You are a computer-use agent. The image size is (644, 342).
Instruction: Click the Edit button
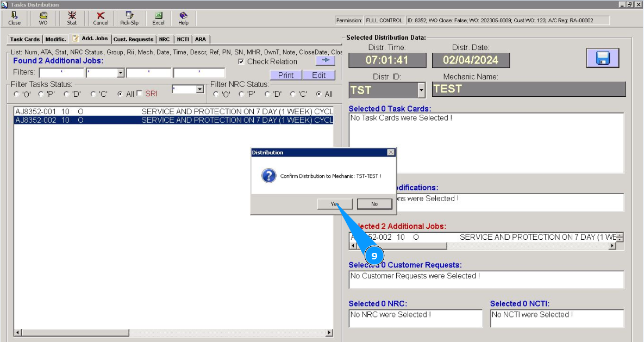(318, 75)
